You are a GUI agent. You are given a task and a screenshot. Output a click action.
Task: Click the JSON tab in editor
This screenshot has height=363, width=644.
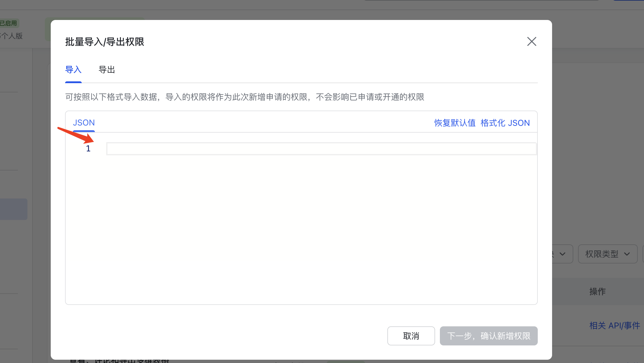(x=84, y=123)
